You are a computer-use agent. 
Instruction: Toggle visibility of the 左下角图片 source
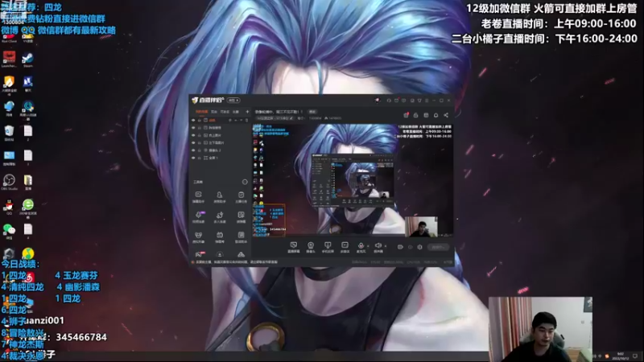point(193,143)
